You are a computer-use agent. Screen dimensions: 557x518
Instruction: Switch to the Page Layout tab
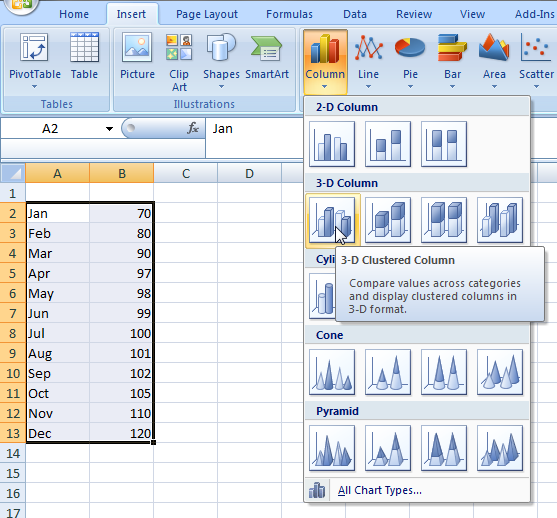[207, 14]
